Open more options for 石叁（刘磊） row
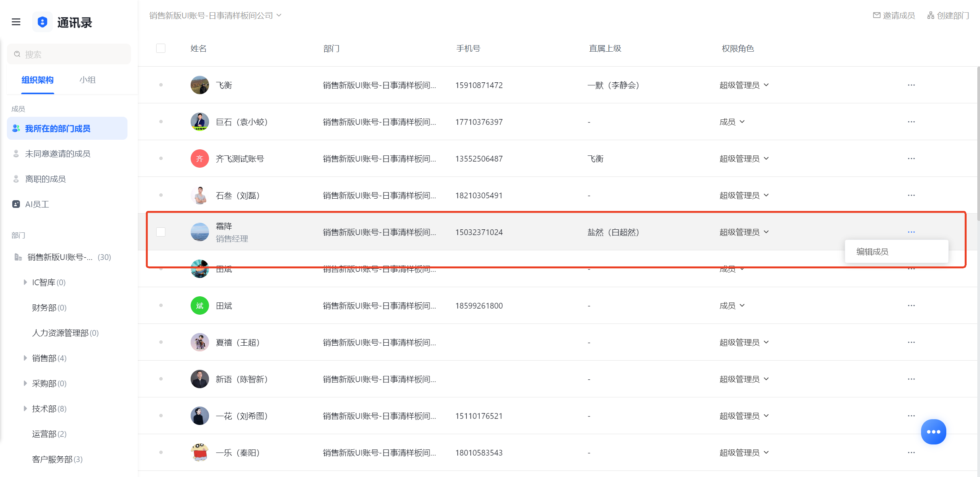 911,195
